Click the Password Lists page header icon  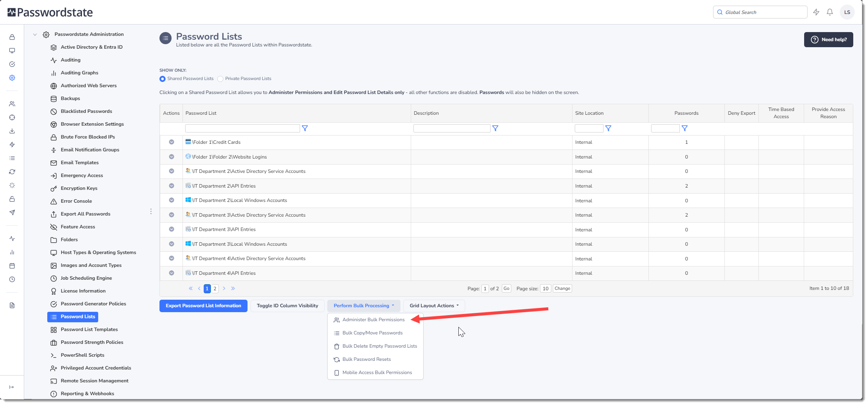166,38
